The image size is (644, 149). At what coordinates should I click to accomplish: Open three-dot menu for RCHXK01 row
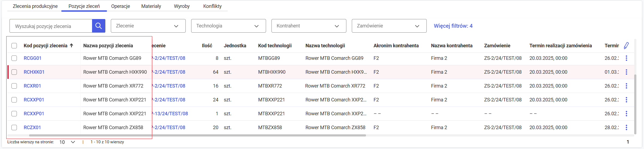[626, 72]
